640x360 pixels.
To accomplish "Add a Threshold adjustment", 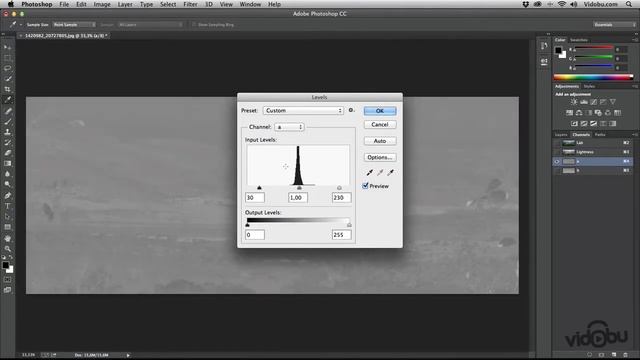I will point(593,124).
